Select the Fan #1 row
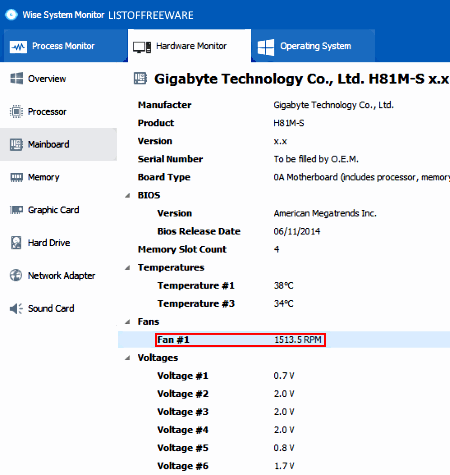The height and width of the screenshot is (475, 450). click(x=284, y=339)
